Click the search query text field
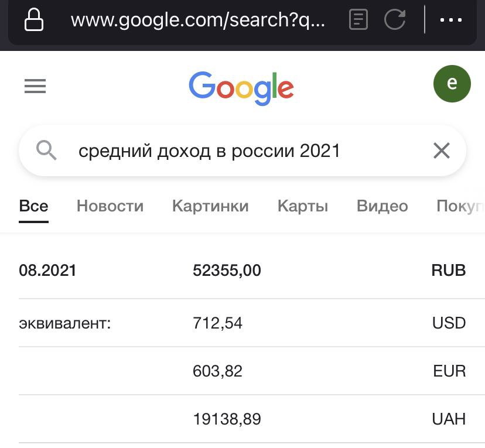 coord(234,151)
